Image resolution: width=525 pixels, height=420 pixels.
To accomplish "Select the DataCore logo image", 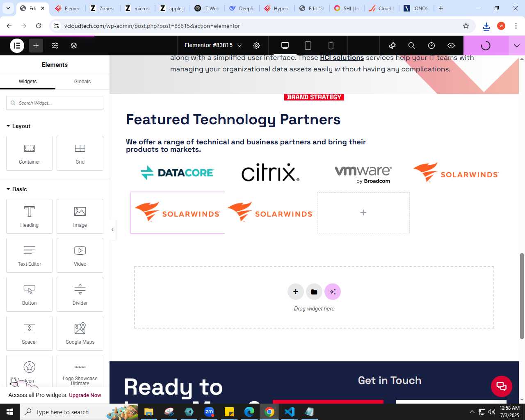I will [x=177, y=173].
